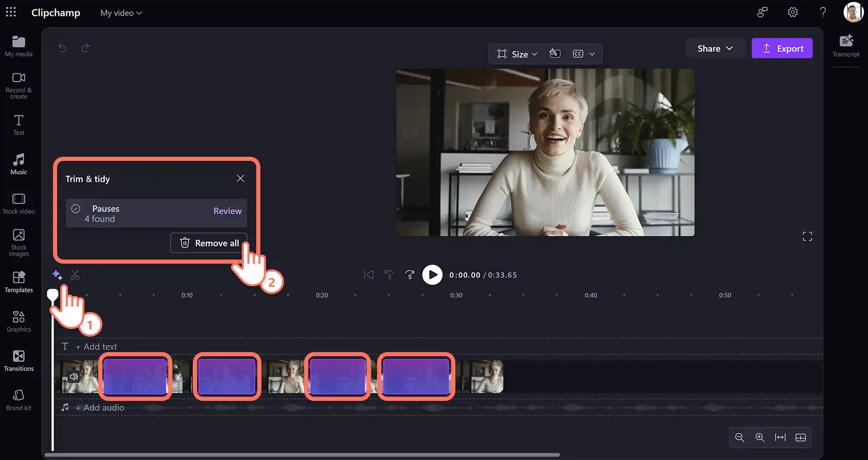Open the feedback people icon
Screen dimensions: 868x460
(x=763, y=12)
